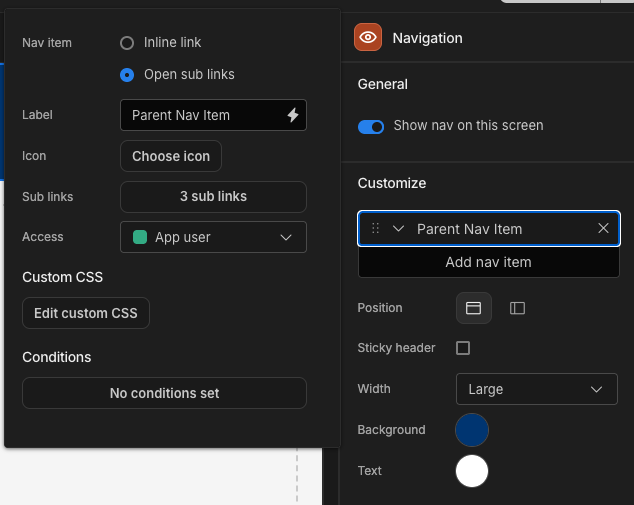The image size is (634, 505).
Task: Open the No conditions set button
Action: point(165,393)
